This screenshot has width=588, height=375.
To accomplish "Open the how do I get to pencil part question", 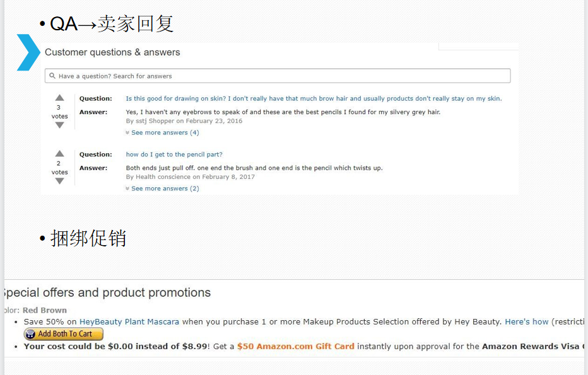I will tap(174, 154).
